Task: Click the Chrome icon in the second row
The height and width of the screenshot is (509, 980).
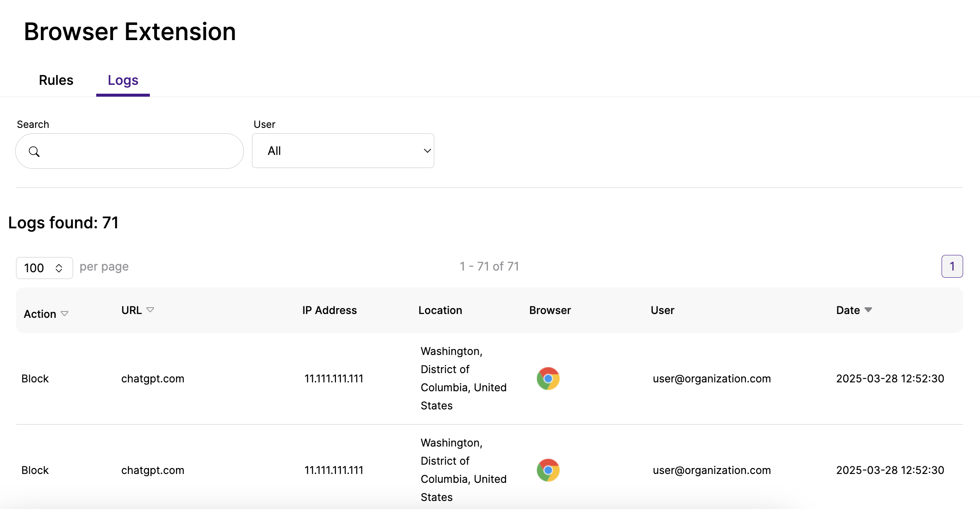Action: (x=548, y=470)
